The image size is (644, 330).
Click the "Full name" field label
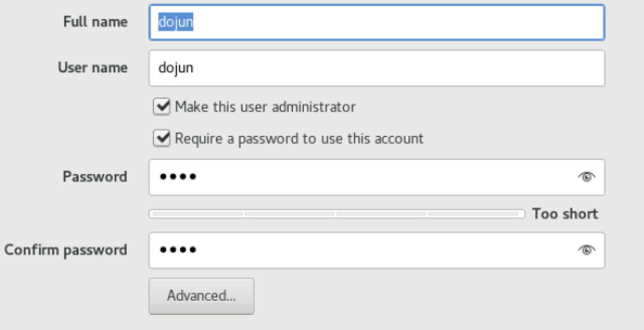pos(95,22)
